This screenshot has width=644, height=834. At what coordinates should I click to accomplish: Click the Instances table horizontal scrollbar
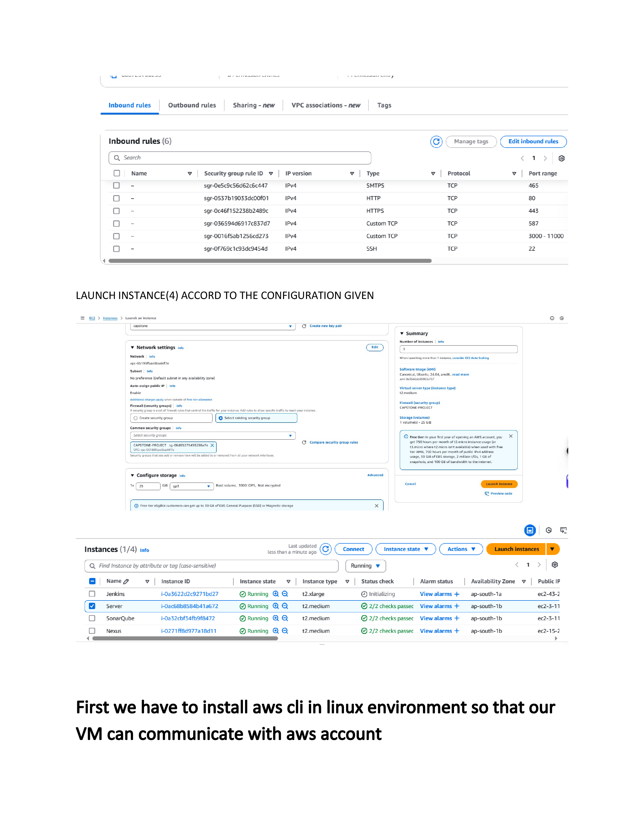[x=185, y=638]
